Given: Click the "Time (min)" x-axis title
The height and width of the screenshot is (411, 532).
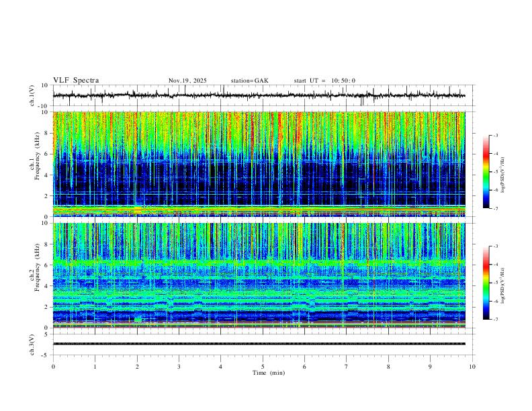Looking at the screenshot, I should tap(269, 373).
